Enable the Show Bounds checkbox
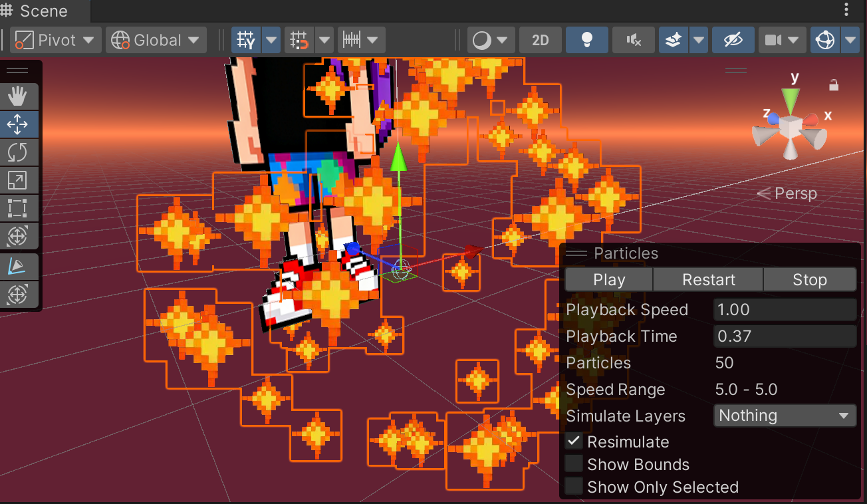This screenshot has width=867, height=504. pyautogui.click(x=574, y=464)
